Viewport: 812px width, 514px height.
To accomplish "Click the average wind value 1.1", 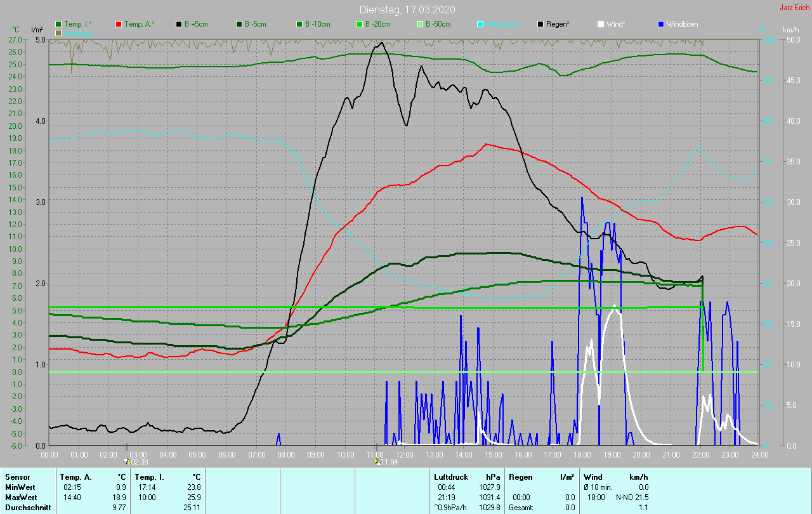I will click(643, 508).
